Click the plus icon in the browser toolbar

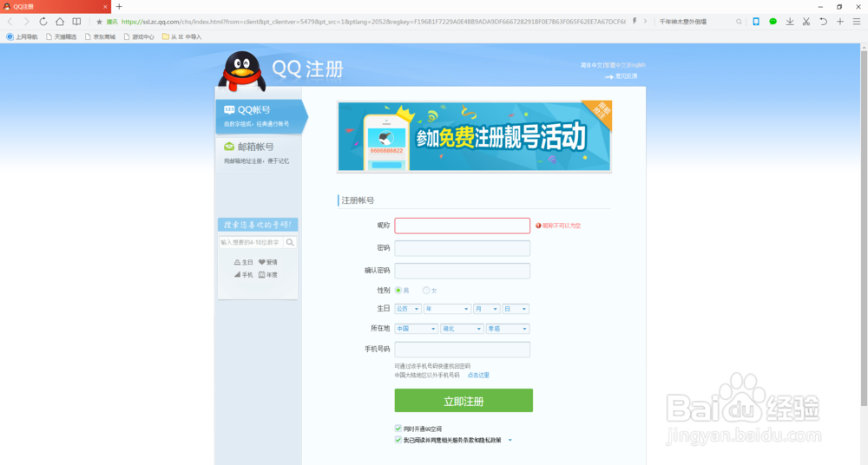tap(839, 22)
